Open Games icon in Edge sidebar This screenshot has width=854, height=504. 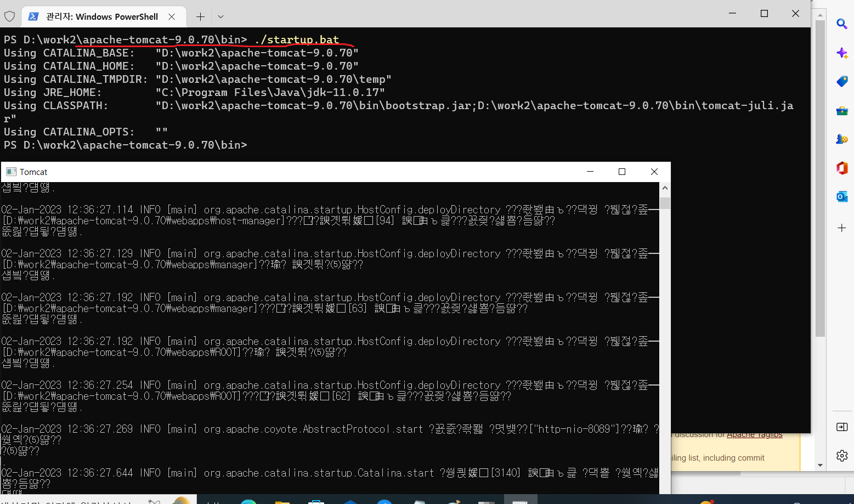coord(842,139)
